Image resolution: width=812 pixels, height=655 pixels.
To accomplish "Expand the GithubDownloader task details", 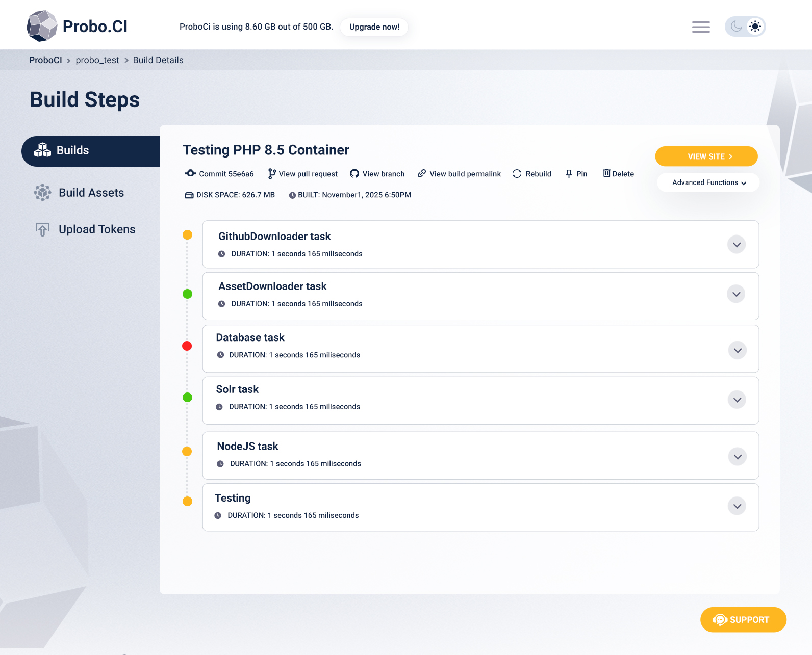I will click(x=737, y=245).
